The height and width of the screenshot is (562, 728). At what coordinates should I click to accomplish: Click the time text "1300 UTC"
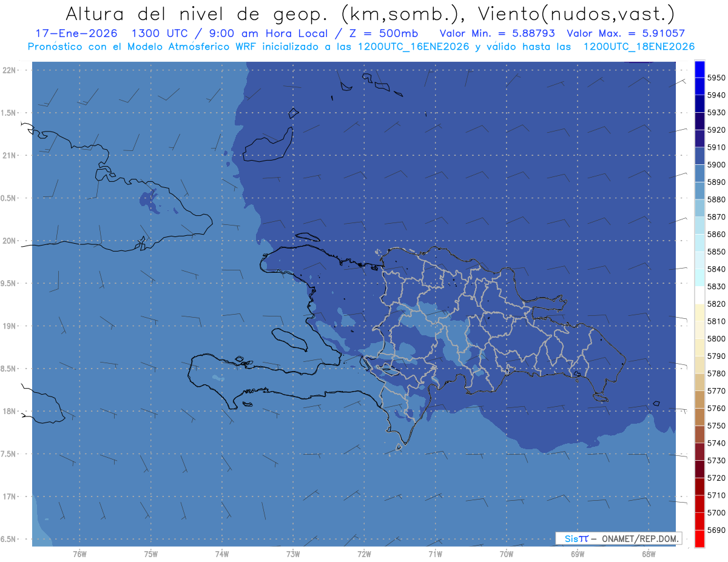(x=159, y=33)
